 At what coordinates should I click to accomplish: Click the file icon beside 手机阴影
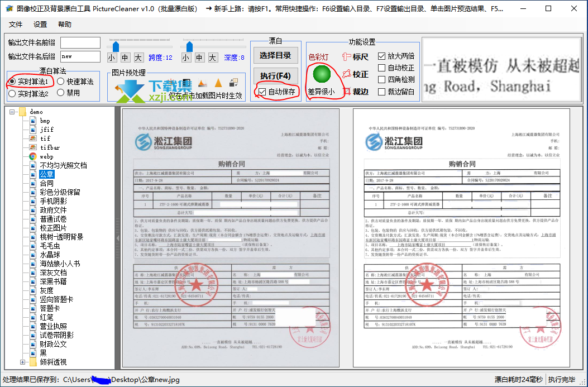[33, 202]
